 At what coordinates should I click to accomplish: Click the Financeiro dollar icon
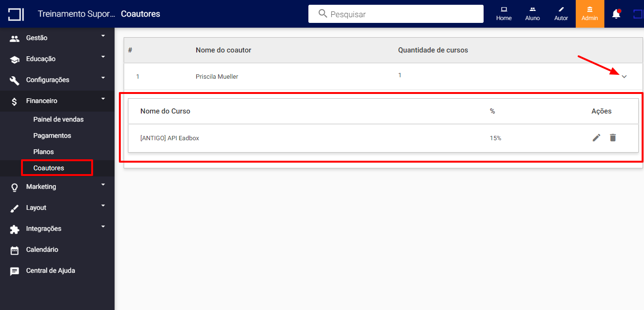click(15, 102)
